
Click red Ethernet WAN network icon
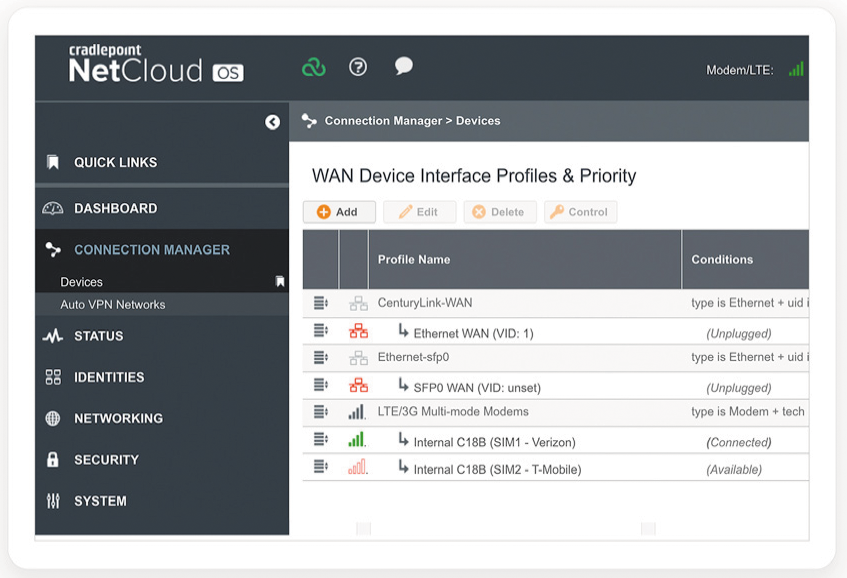pyautogui.click(x=358, y=331)
